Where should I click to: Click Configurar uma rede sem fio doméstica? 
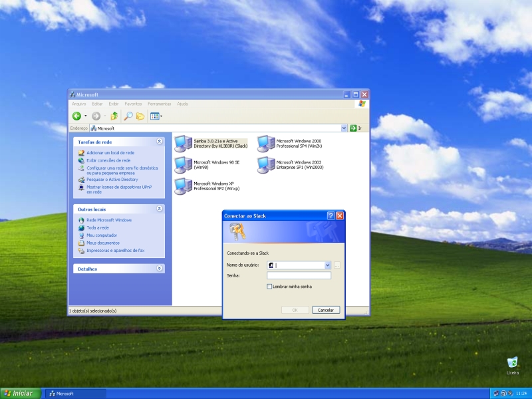click(x=122, y=170)
